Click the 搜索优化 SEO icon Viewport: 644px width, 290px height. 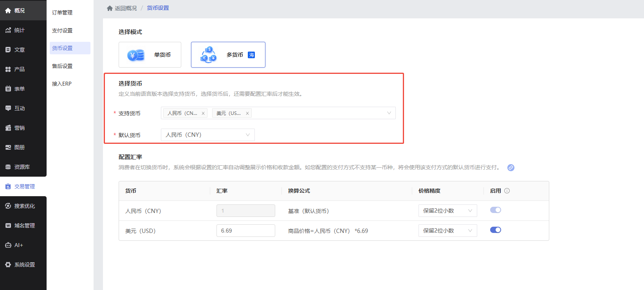(x=8, y=206)
